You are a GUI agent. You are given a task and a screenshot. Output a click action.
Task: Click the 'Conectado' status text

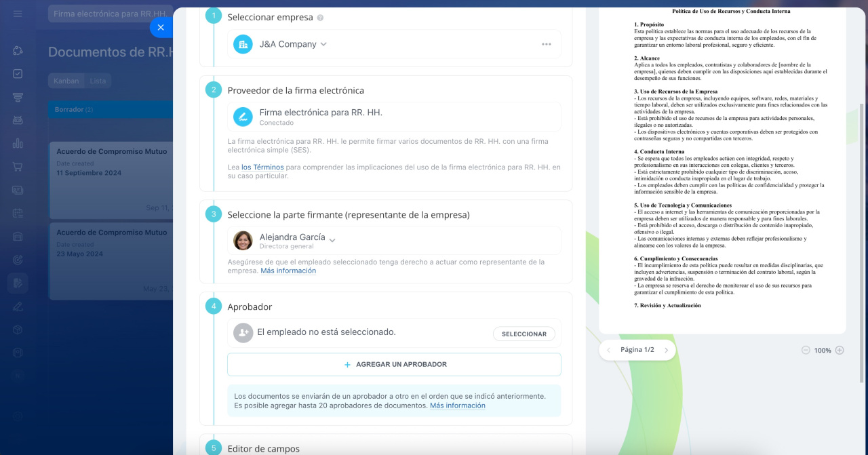[277, 123]
